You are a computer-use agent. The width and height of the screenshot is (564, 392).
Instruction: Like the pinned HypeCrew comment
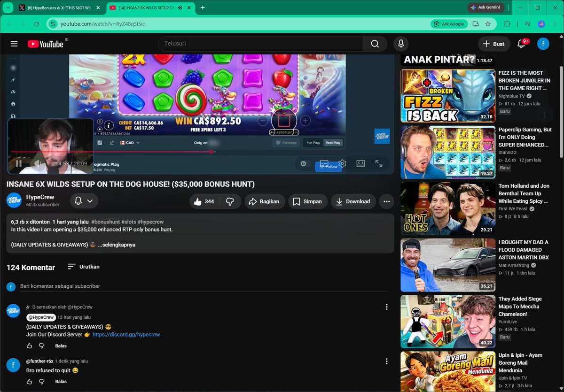pos(30,346)
